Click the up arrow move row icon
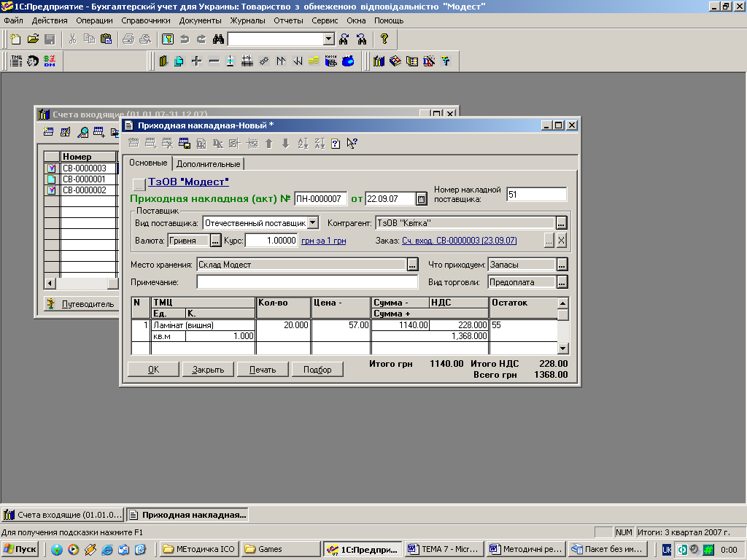Image resolution: width=747 pixels, height=560 pixels. click(268, 144)
